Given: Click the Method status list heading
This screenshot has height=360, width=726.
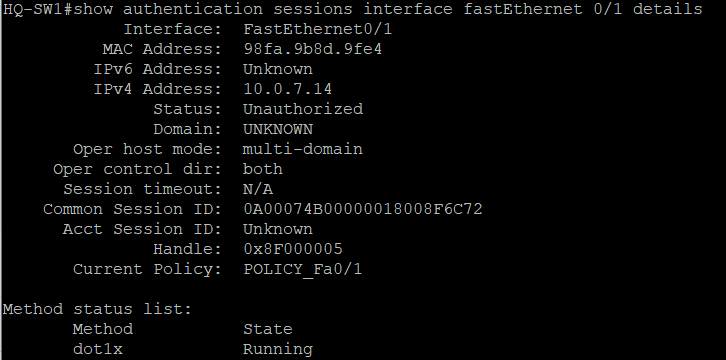Looking at the screenshot, I should pos(97,309).
